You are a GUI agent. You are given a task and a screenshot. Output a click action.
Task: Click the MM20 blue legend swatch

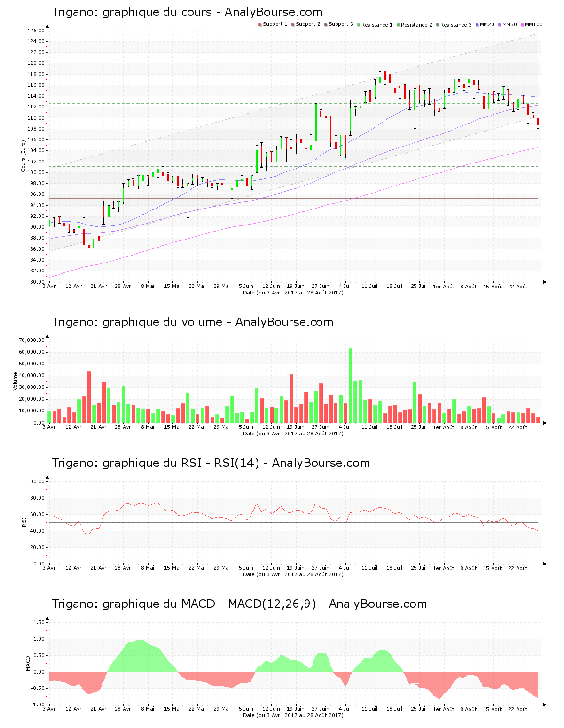coord(477,25)
